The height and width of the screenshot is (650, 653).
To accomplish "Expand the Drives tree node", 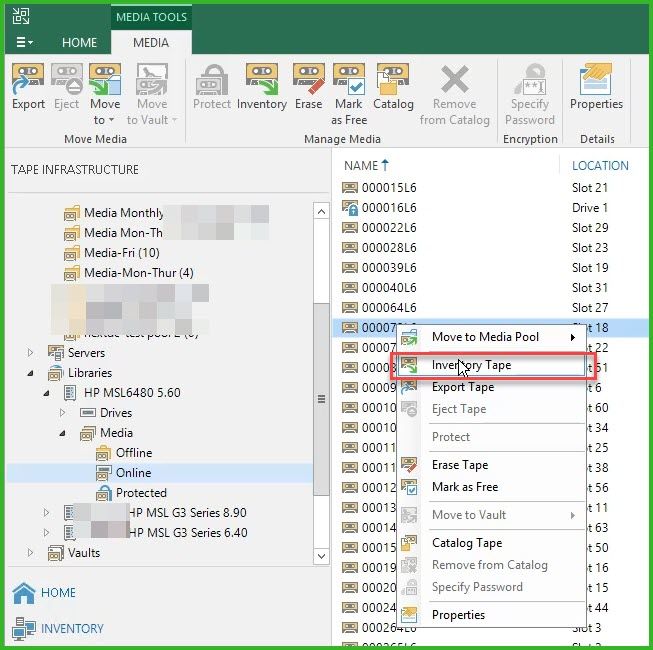I will click(x=63, y=413).
